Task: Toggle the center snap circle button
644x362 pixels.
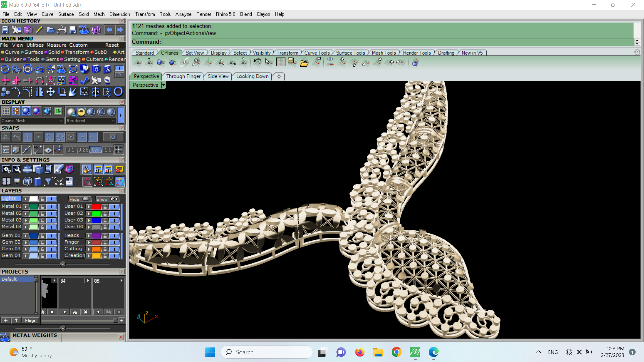Action: tap(71, 137)
